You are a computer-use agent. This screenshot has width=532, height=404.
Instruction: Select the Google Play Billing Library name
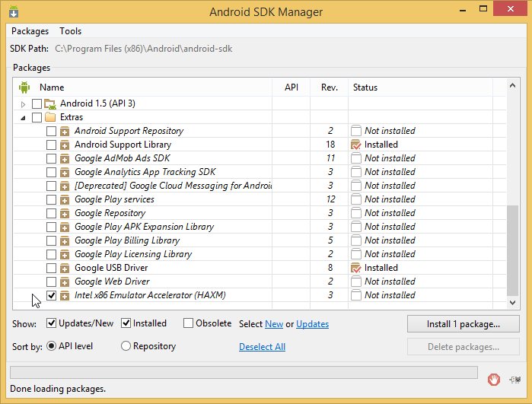tap(127, 240)
